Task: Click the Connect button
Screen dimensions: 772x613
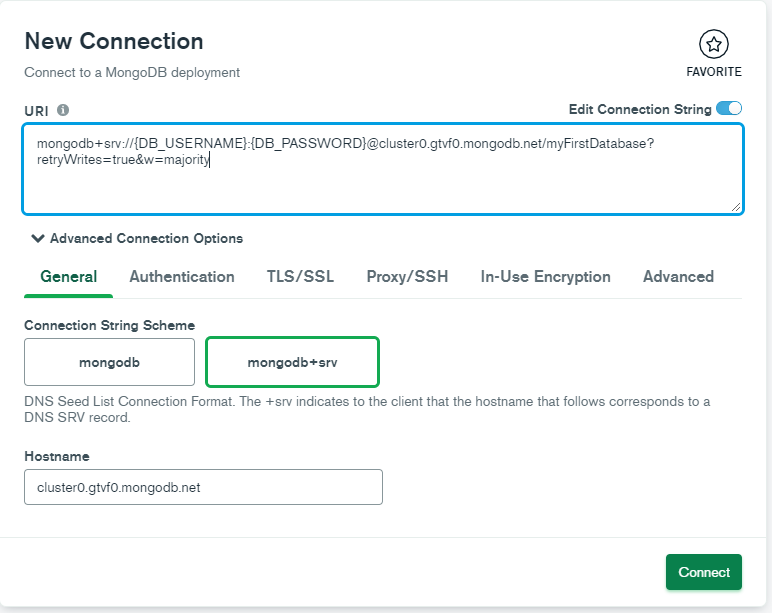Action: (x=704, y=572)
